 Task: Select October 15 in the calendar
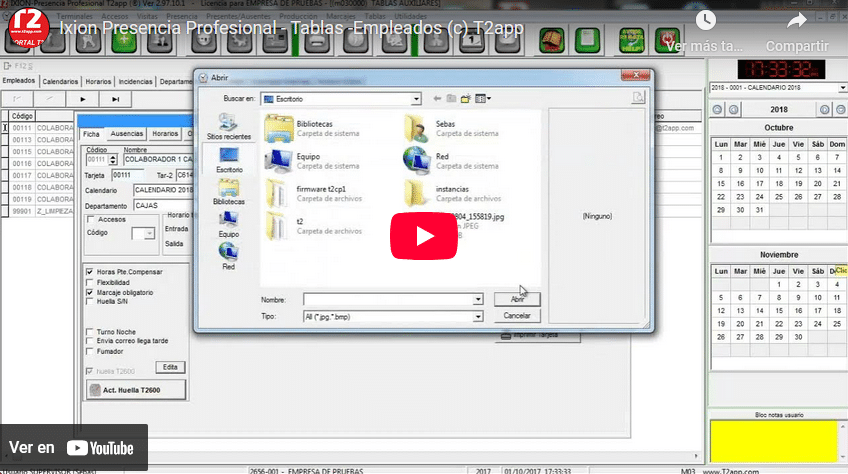point(721,184)
